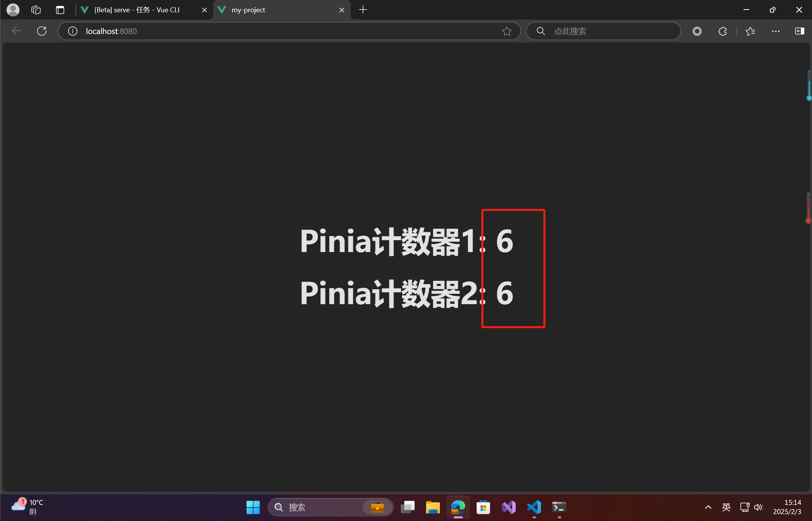Expand hidden system tray icons
812x521 pixels.
pyautogui.click(x=708, y=507)
